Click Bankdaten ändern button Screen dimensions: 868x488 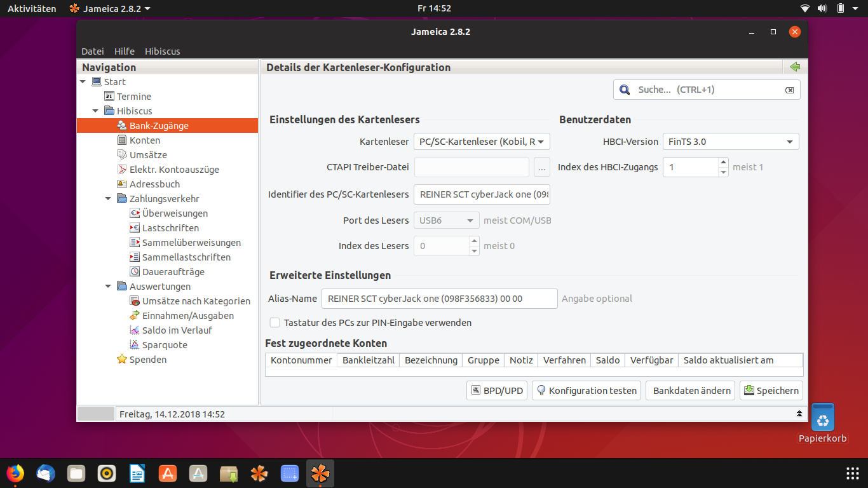coord(691,391)
